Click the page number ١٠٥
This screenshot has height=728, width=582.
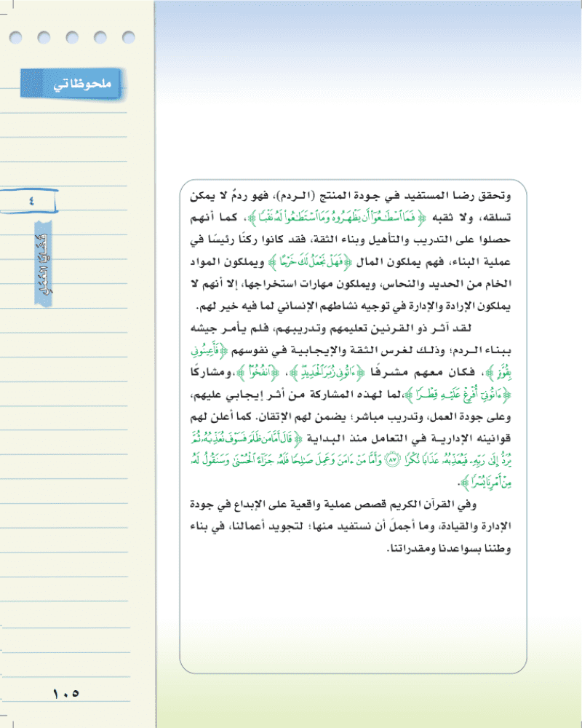click(66, 693)
